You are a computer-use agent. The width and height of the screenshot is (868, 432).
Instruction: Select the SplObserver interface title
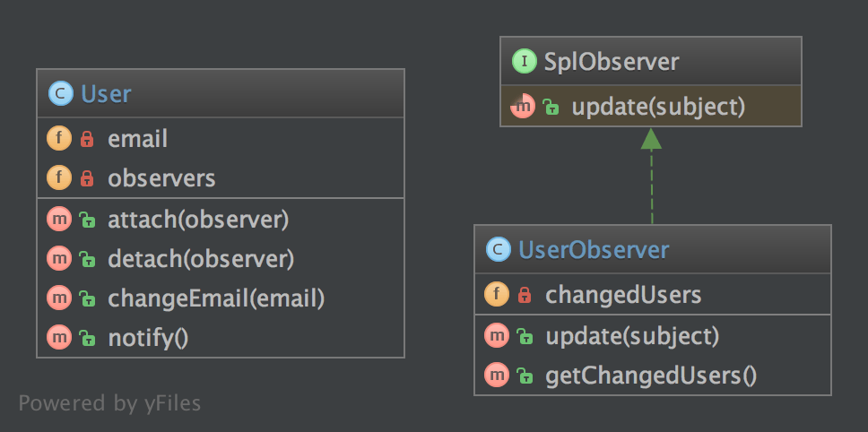click(611, 62)
